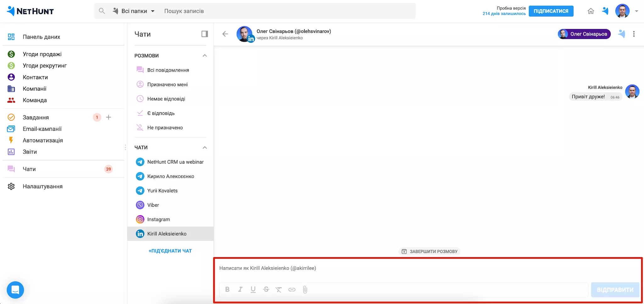Click the search magnifier icon
The image size is (644, 304).
click(x=102, y=11)
